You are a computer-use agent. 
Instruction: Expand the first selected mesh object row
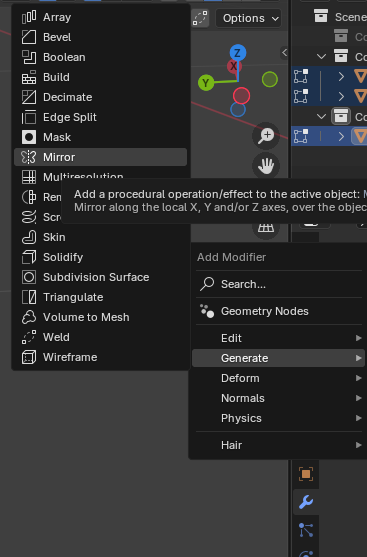point(341,76)
